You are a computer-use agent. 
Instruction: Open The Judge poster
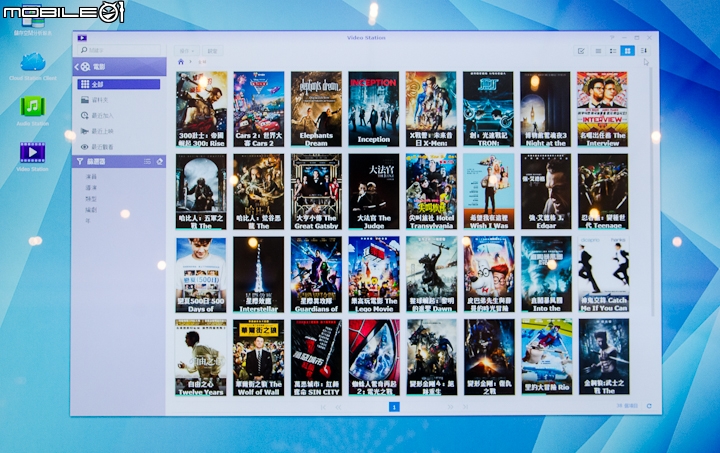point(374,191)
